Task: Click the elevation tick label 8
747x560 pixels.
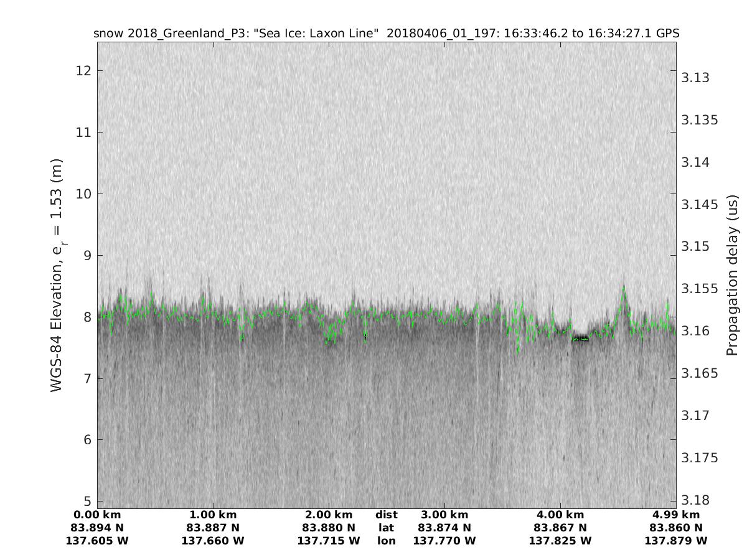Action: pos(87,317)
